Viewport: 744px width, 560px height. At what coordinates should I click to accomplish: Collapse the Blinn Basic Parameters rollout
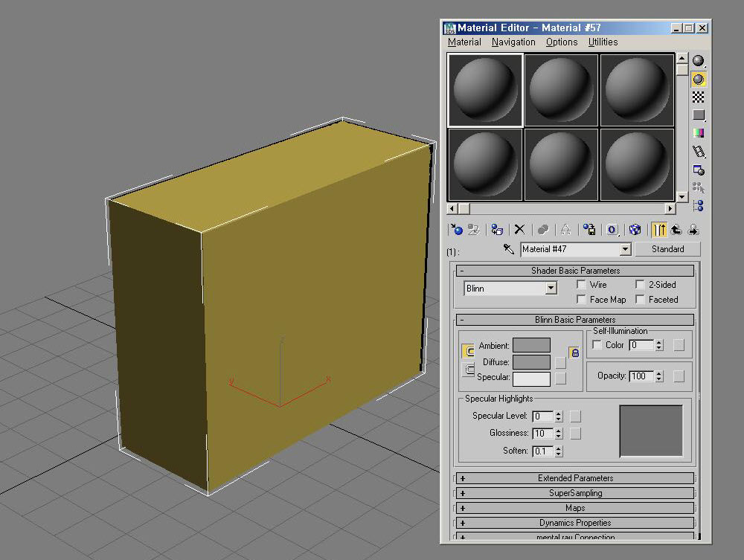[575, 320]
